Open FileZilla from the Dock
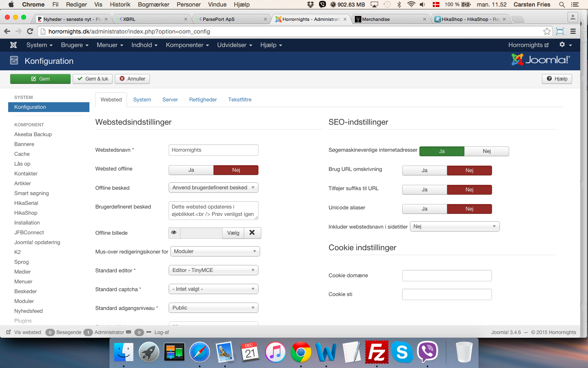The width and height of the screenshot is (588, 368). (377, 352)
